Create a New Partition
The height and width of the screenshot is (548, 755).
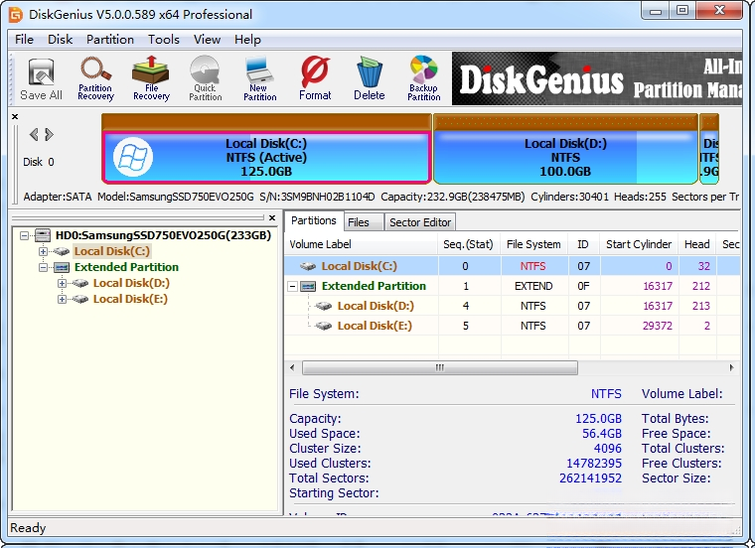(260, 78)
